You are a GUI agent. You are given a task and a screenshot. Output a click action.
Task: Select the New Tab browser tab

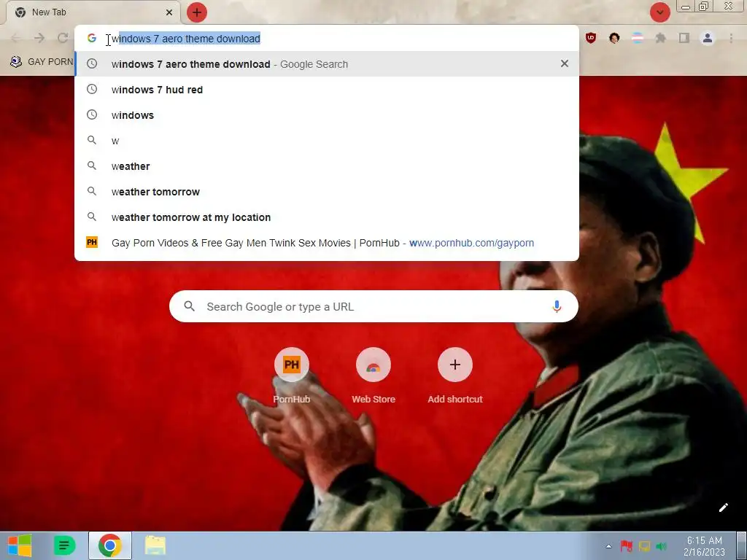93,12
